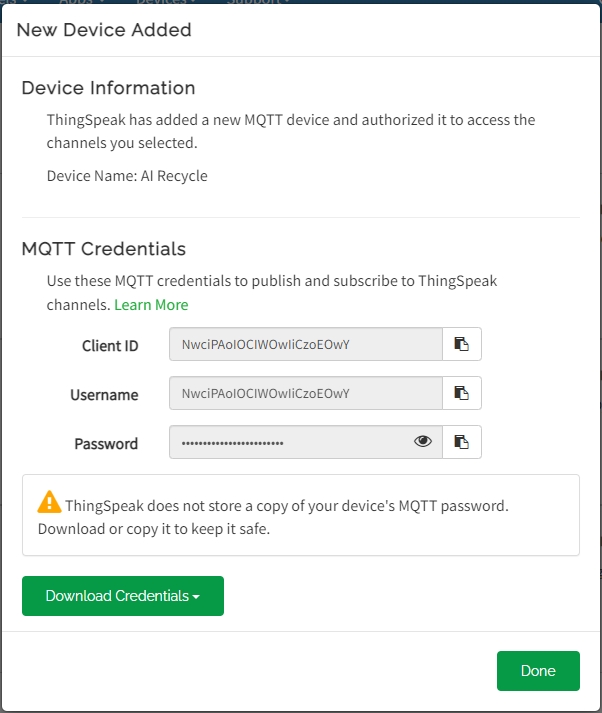Copy the Client ID to clipboard
602x713 pixels.
(x=461, y=344)
